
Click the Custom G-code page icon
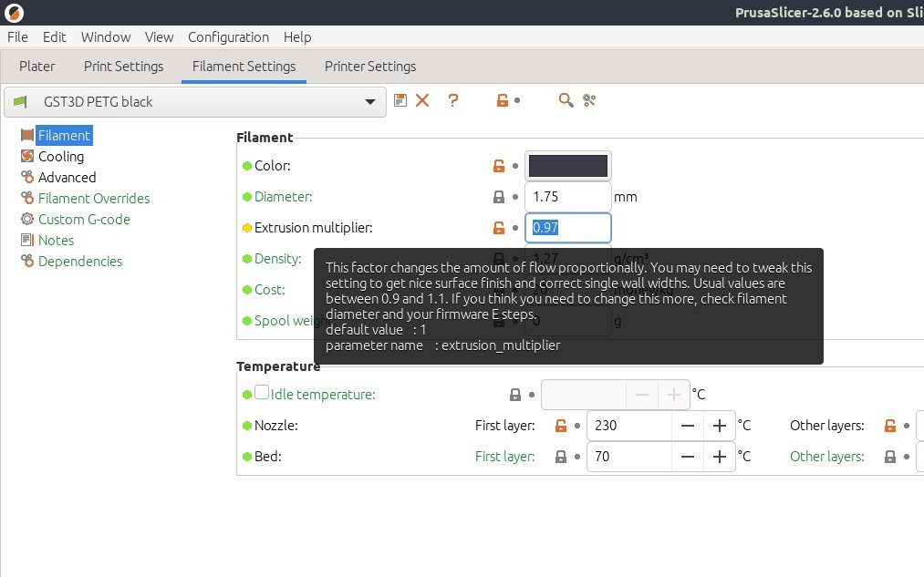[27, 219]
